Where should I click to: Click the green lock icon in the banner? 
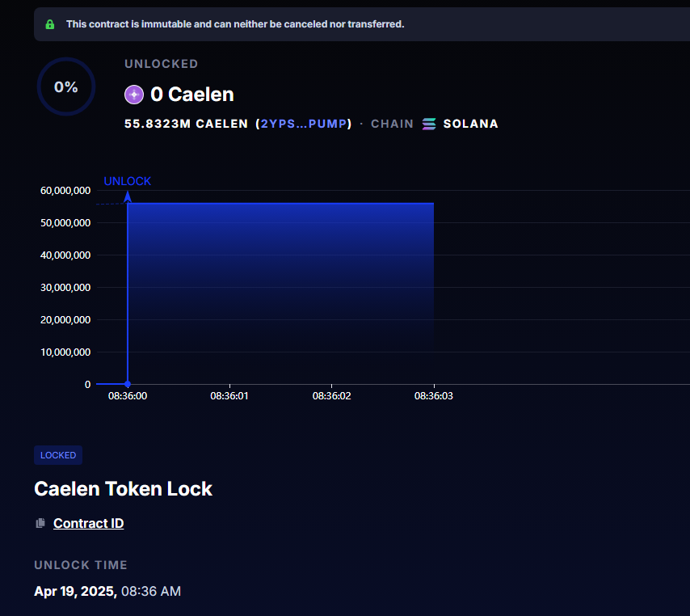[50, 24]
